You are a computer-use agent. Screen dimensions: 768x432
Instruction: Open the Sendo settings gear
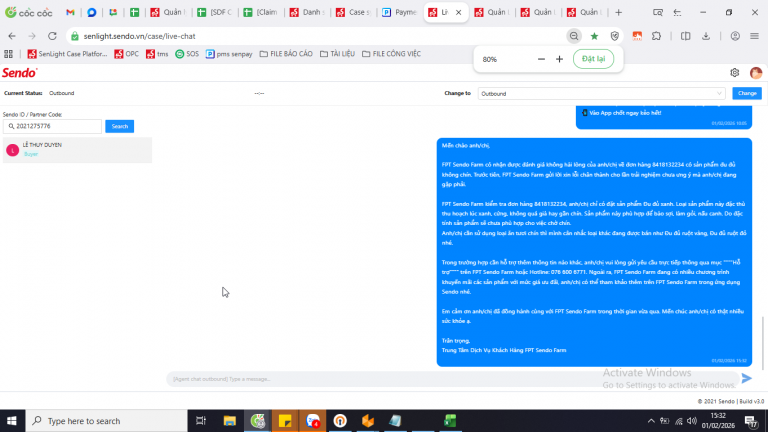tap(734, 72)
